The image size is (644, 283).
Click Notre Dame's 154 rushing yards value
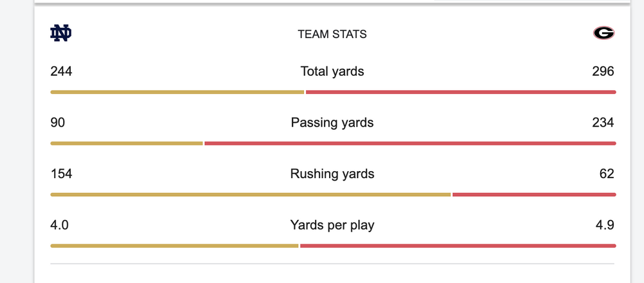tap(61, 174)
